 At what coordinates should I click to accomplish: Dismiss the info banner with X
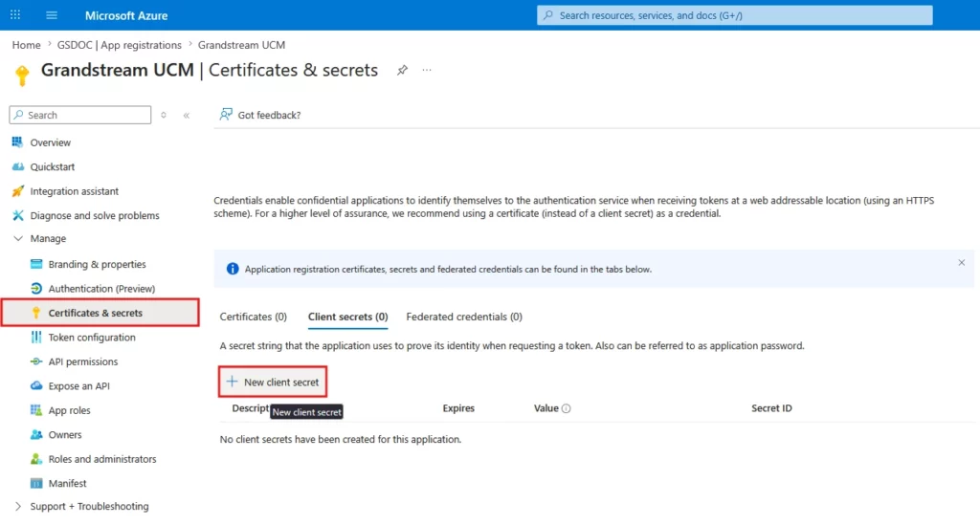pyautogui.click(x=961, y=263)
